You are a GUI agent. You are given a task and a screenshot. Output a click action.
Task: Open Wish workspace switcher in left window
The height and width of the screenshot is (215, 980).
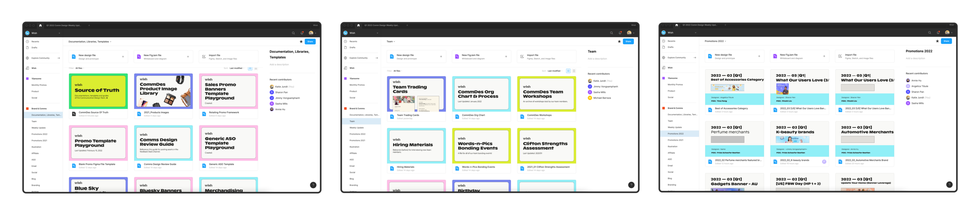click(x=43, y=33)
